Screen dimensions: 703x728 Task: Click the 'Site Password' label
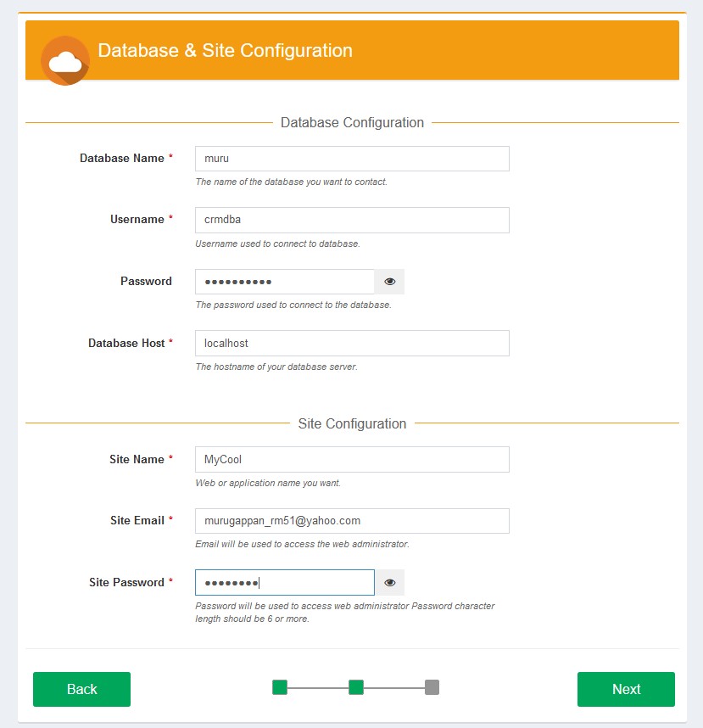tap(126, 582)
